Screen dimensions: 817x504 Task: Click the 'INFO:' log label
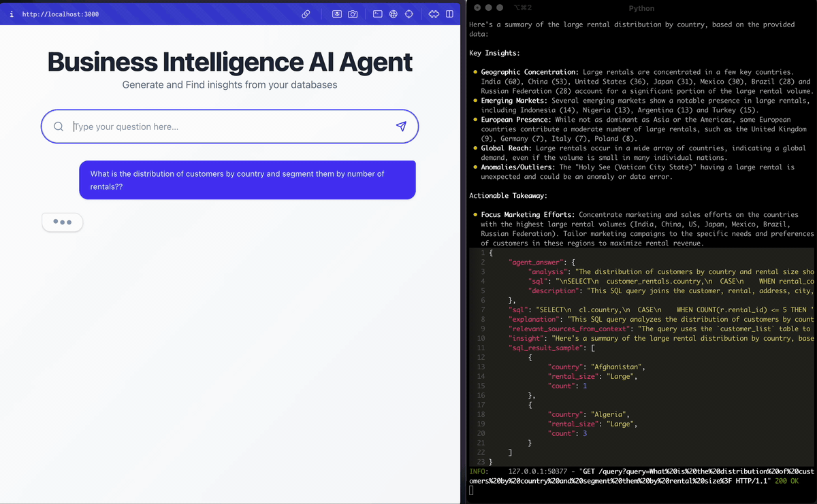tap(479, 471)
